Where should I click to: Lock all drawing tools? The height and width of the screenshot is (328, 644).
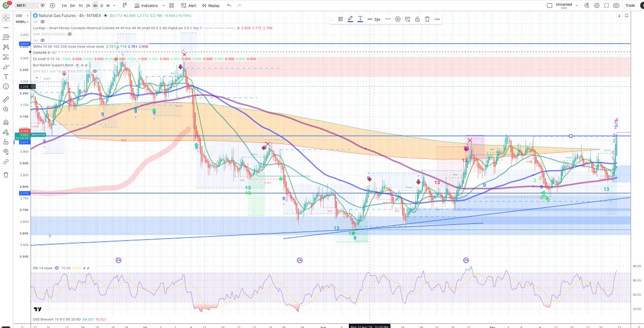click(x=6, y=142)
